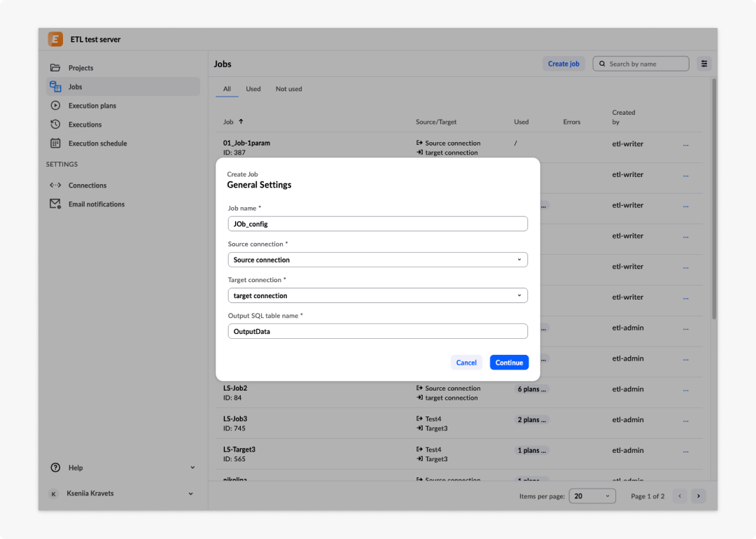Screen dimensions: 756x539
Task: Click the search magnifier icon
Action: pos(602,64)
